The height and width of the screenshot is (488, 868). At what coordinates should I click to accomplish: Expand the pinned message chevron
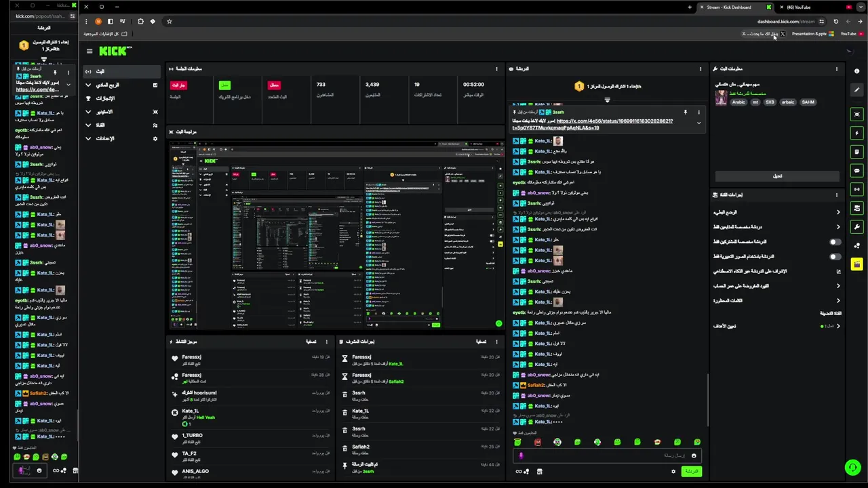[698, 123]
